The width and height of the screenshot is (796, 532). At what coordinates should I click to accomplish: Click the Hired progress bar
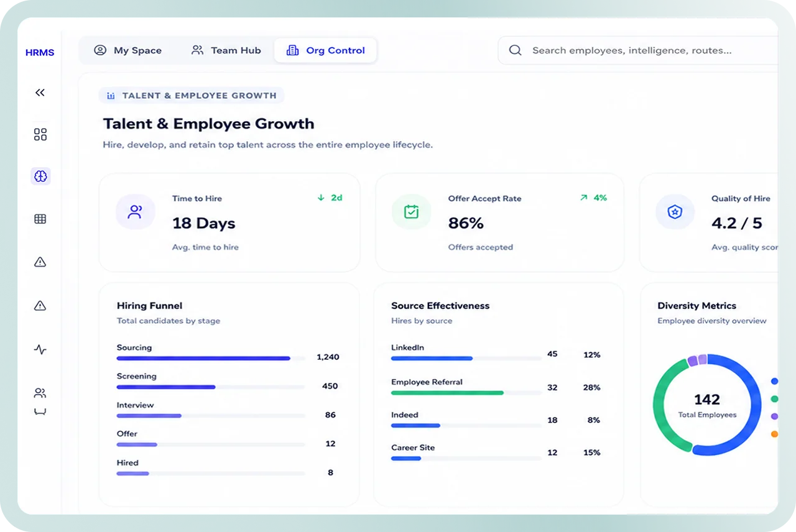point(210,474)
